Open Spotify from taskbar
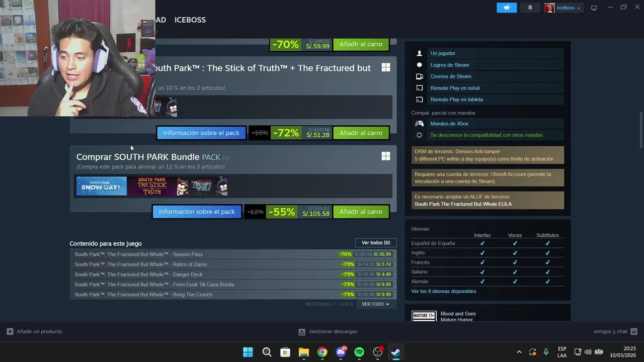Screen dimensions: 644x362 click(359, 352)
